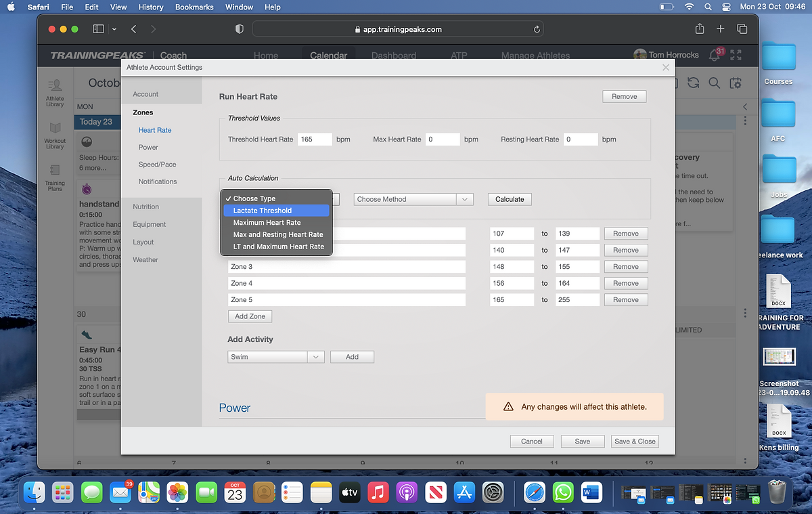812x514 pixels.
Task: Click the Save & Close button
Action: [x=634, y=442]
